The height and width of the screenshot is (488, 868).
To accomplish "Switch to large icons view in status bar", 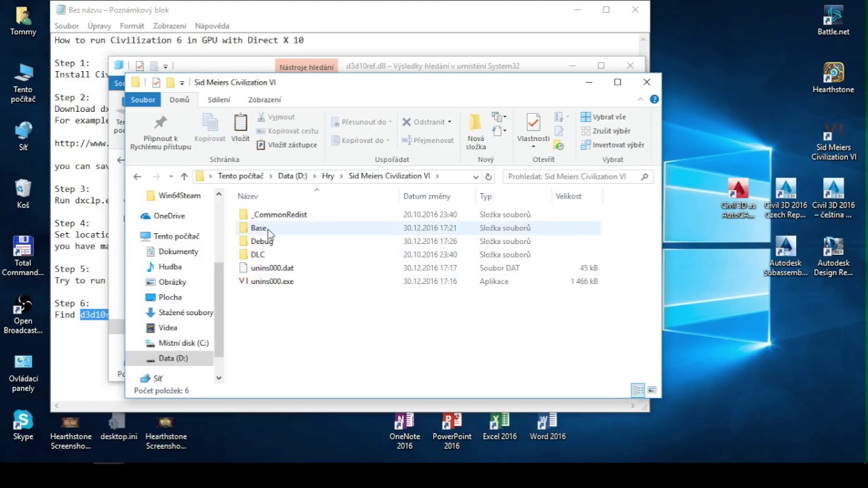I will click(652, 390).
